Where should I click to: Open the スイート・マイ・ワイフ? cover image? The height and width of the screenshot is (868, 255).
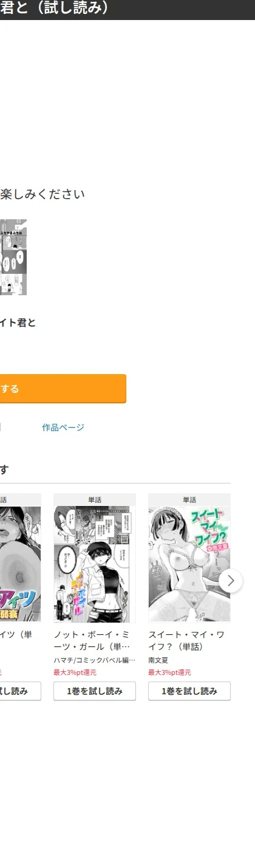point(189,564)
